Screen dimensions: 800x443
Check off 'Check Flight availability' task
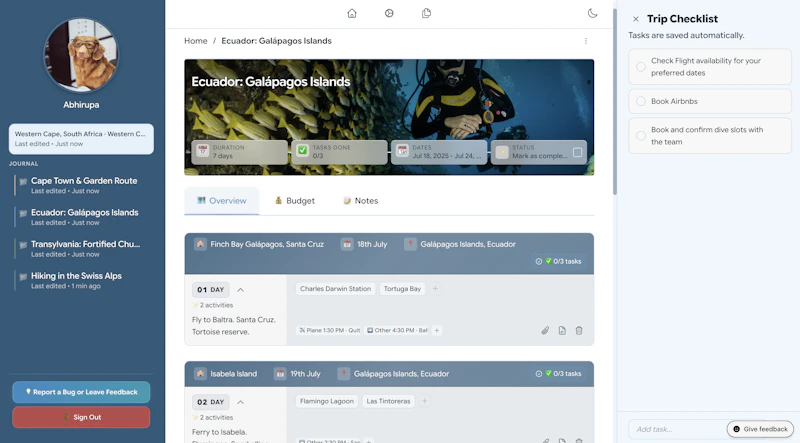pyautogui.click(x=641, y=67)
